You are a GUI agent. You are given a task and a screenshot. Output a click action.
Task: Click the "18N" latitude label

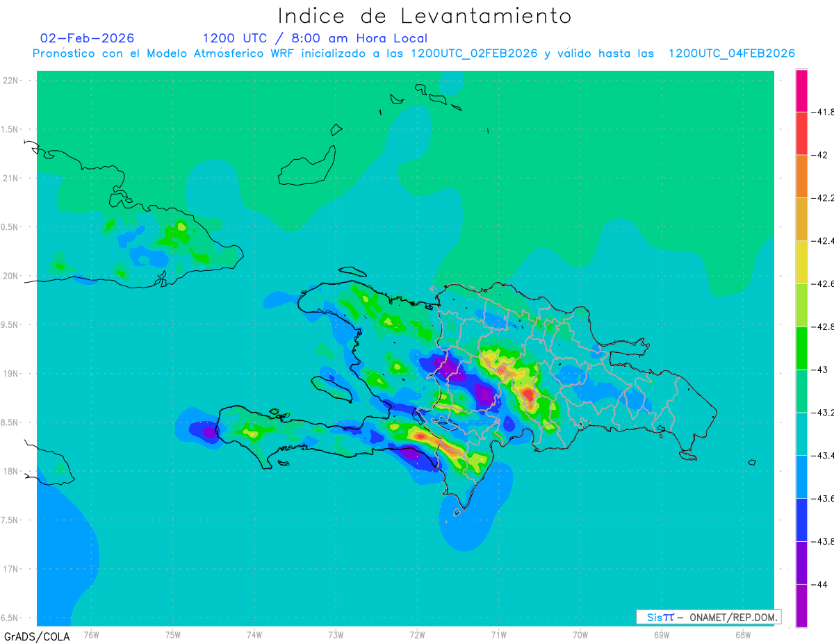point(12,472)
